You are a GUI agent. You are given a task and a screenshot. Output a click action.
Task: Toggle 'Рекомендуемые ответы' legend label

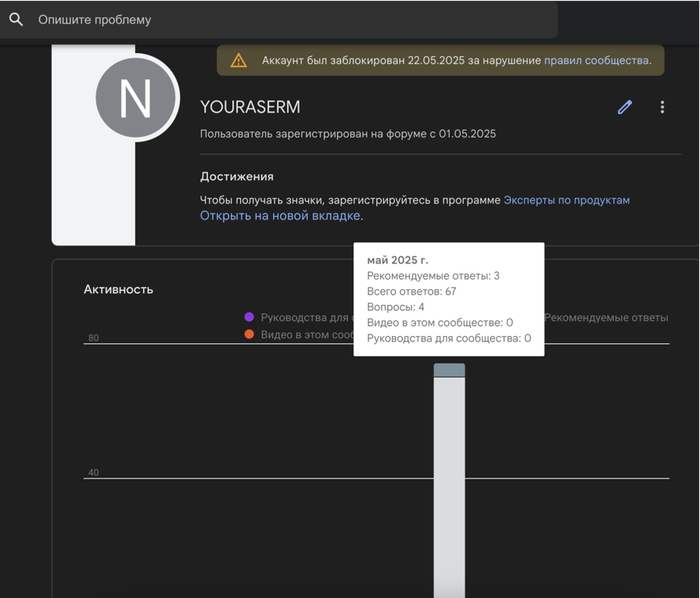(x=606, y=317)
